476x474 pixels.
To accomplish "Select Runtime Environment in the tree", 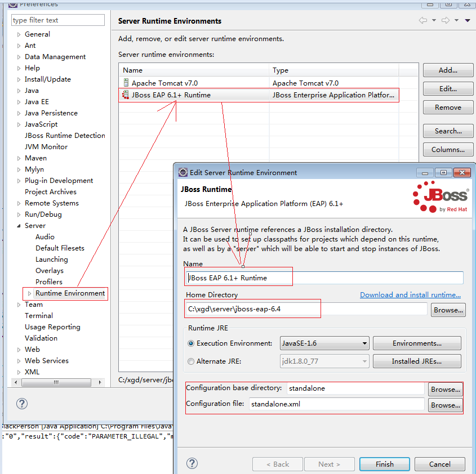I will click(x=70, y=293).
